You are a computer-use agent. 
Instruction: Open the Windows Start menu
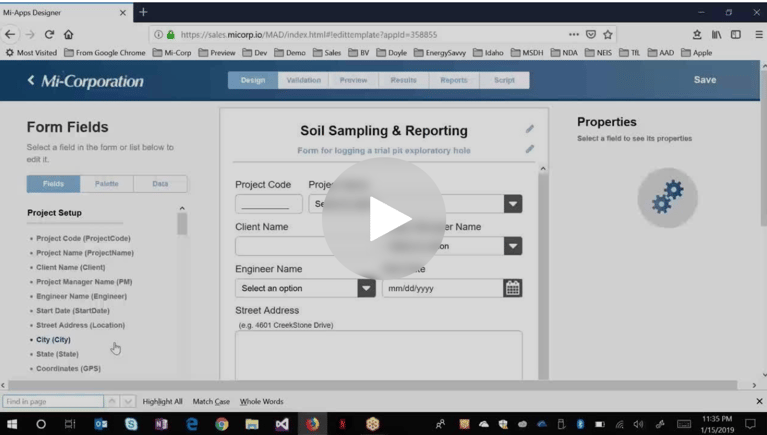[12, 424]
